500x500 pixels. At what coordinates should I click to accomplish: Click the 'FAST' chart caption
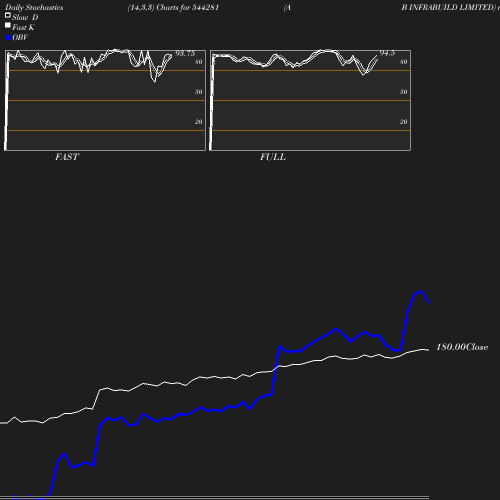point(67,157)
